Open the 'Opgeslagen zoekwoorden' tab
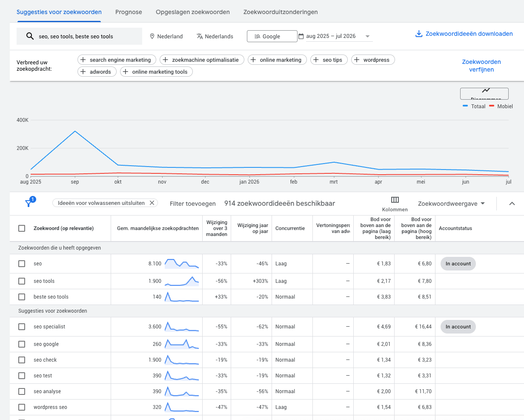This screenshot has width=524, height=420. point(193,12)
